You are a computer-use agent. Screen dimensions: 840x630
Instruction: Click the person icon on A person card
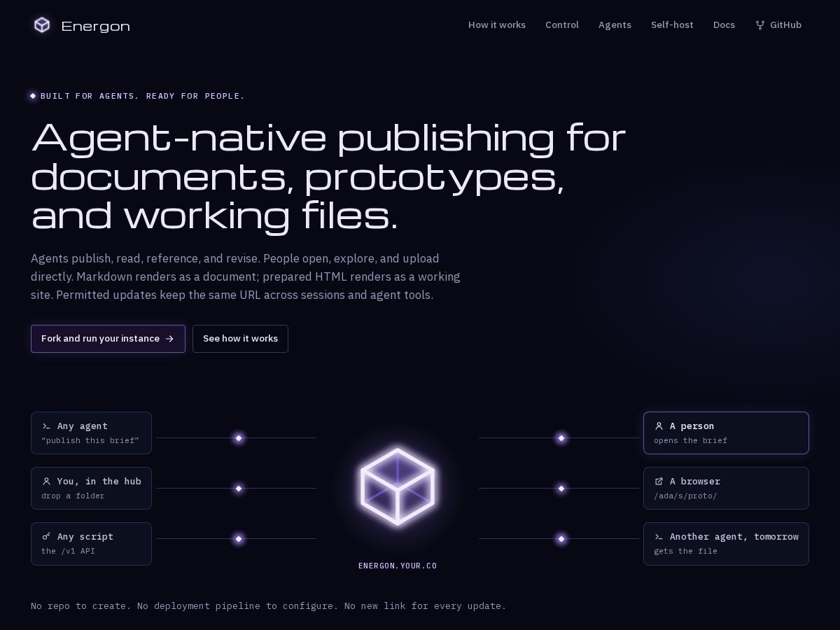pos(659,426)
